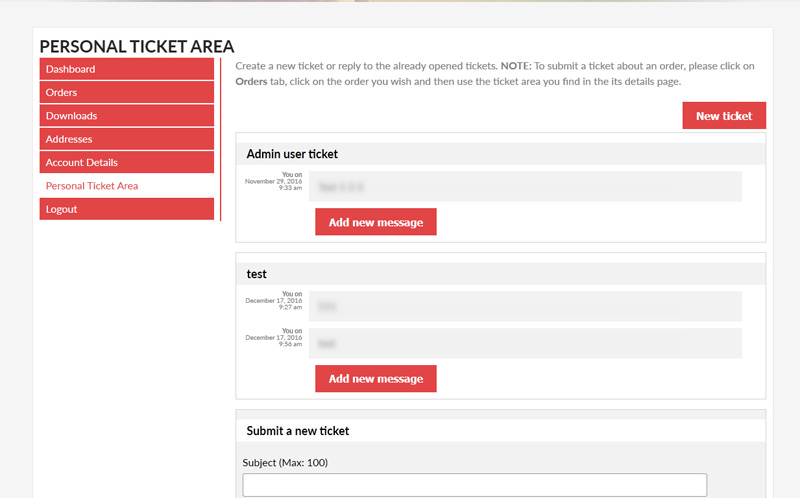Click the November 29, 2016 timestamp
The image size is (800, 498).
pos(273,181)
